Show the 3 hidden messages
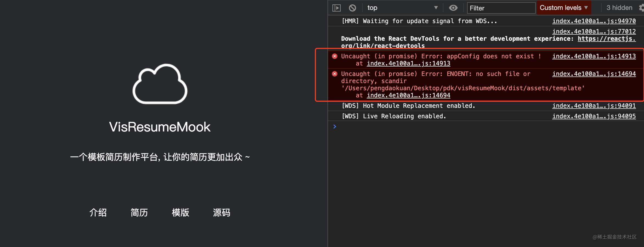The image size is (644, 247). pos(619,8)
